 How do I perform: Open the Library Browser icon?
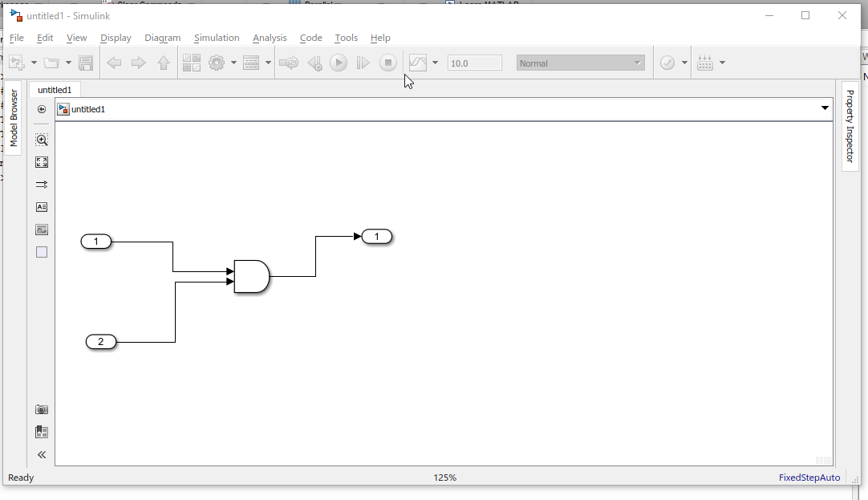point(192,63)
